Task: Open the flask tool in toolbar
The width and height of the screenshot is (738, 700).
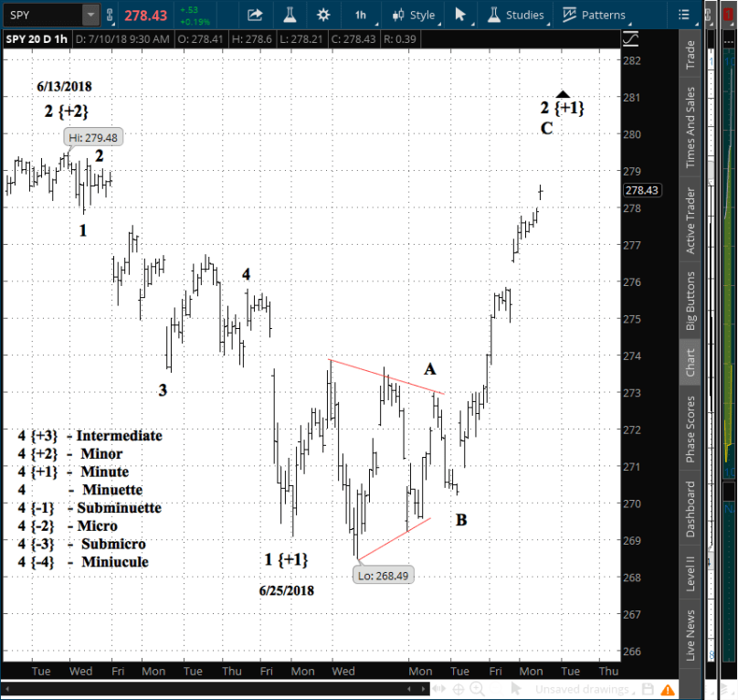Action: pyautogui.click(x=289, y=15)
